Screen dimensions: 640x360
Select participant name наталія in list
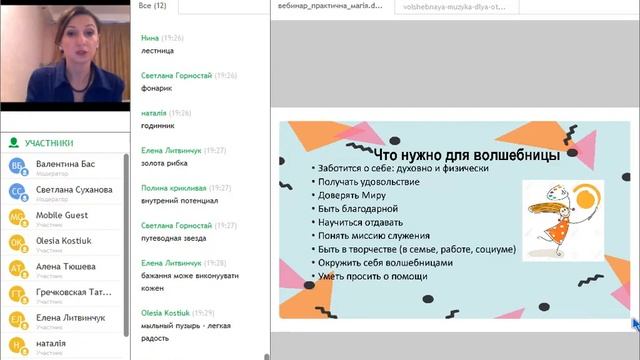(x=51, y=344)
